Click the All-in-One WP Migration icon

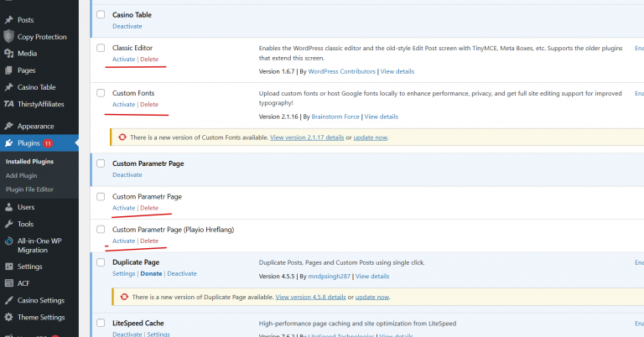click(x=8, y=241)
